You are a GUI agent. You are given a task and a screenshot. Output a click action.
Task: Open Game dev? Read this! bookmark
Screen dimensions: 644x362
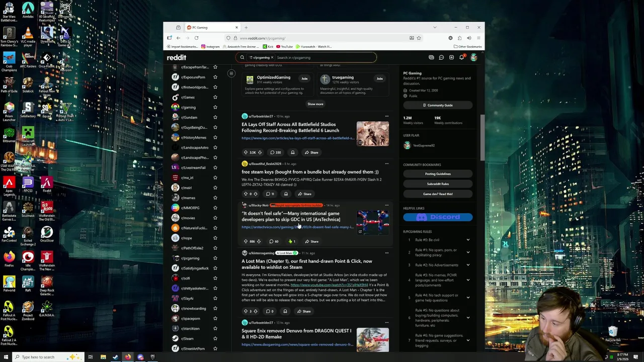(x=438, y=194)
